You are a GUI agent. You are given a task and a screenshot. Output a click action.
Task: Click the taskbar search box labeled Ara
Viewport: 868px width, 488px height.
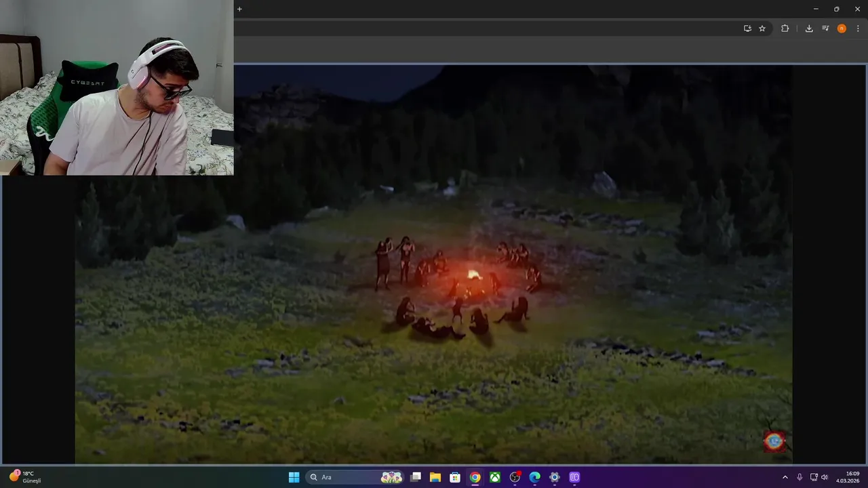[x=355, y=477]
